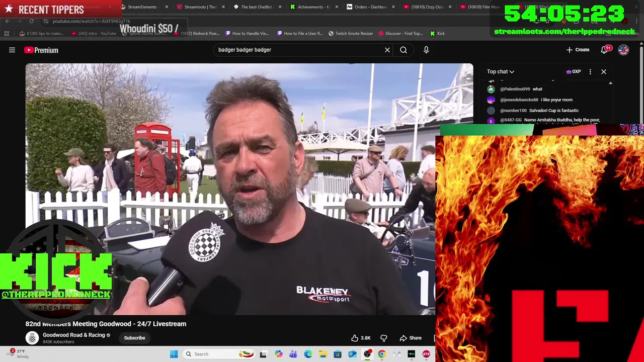Open Windows Start menu

pos(174,354)
